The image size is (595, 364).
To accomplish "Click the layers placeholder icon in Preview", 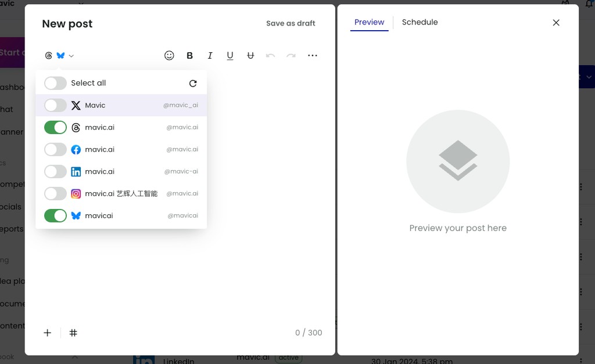I will 458,161.
